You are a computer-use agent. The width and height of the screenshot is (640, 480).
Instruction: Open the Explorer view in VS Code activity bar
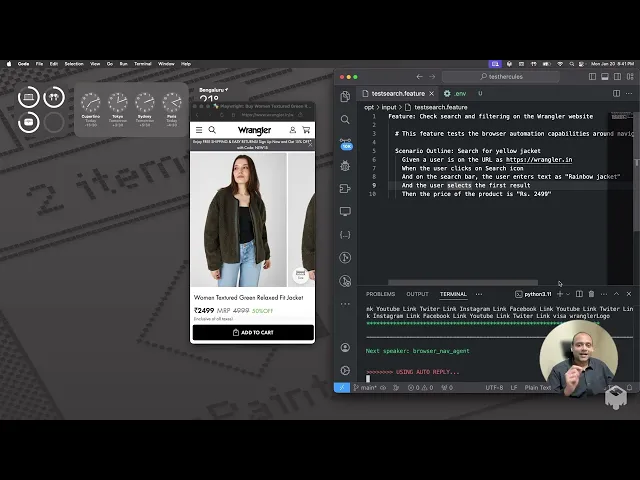pyautogui.click(x=345, y=96)
